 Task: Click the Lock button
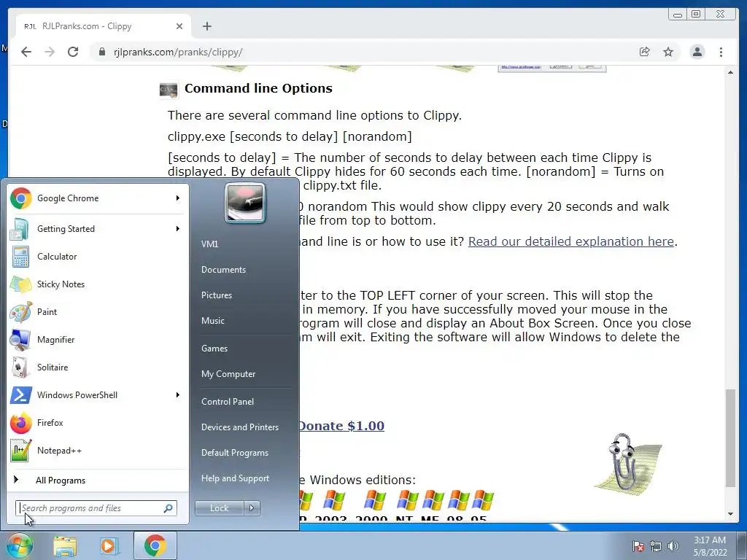click(x=219, y=508)
